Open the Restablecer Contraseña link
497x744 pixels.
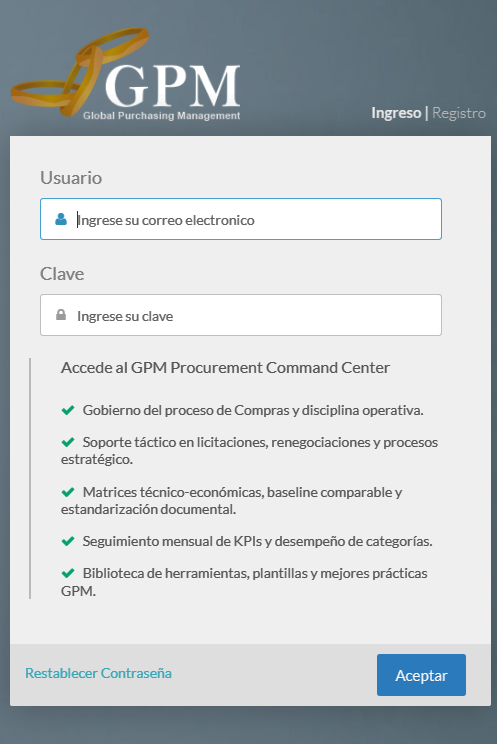[x=98, y=673]
